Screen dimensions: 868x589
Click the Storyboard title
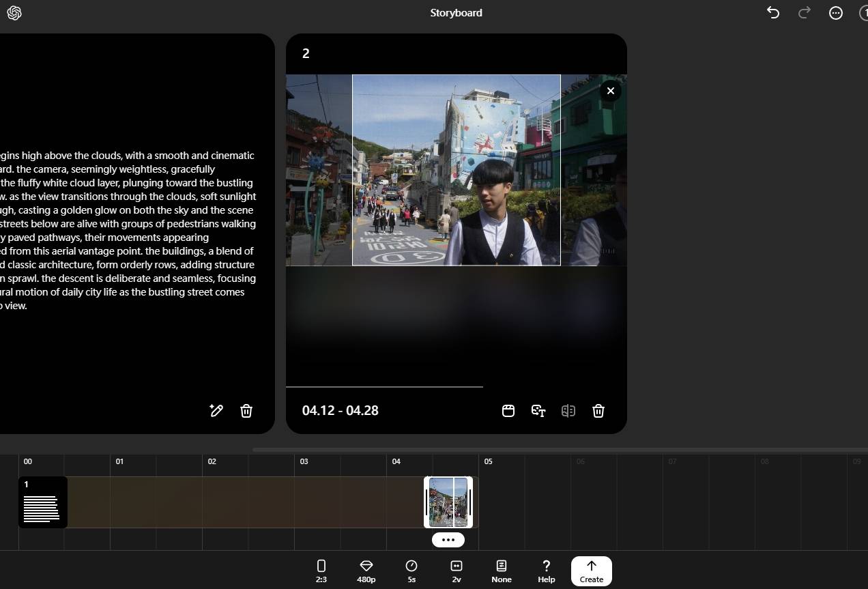pos(456,12)
